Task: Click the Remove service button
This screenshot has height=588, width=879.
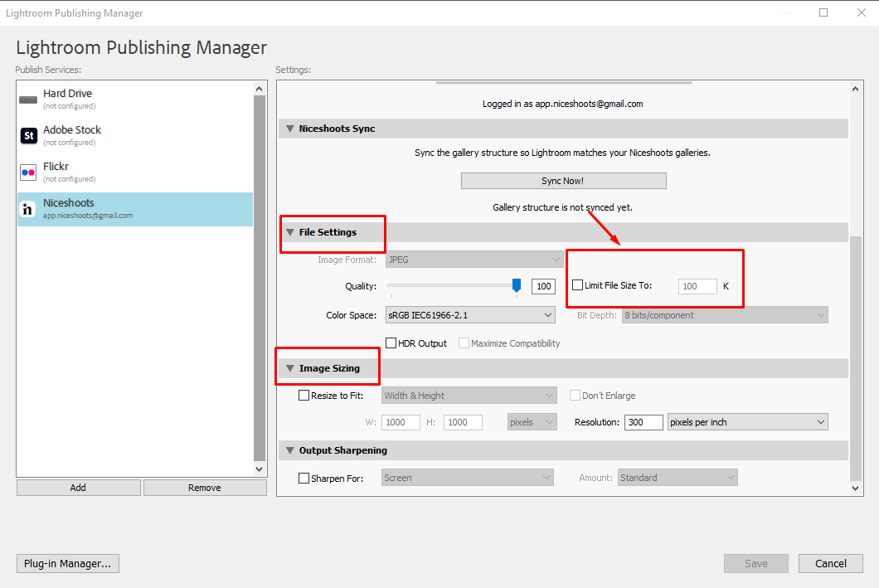Action: 205,488
